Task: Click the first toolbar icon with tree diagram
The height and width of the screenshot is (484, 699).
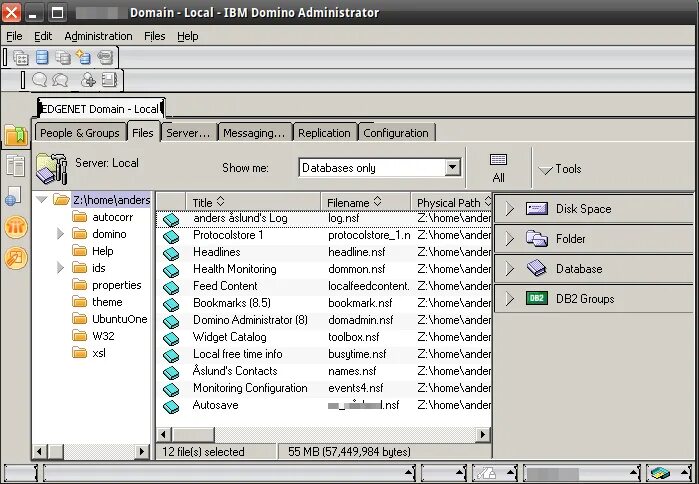Action: pos(21,57)
